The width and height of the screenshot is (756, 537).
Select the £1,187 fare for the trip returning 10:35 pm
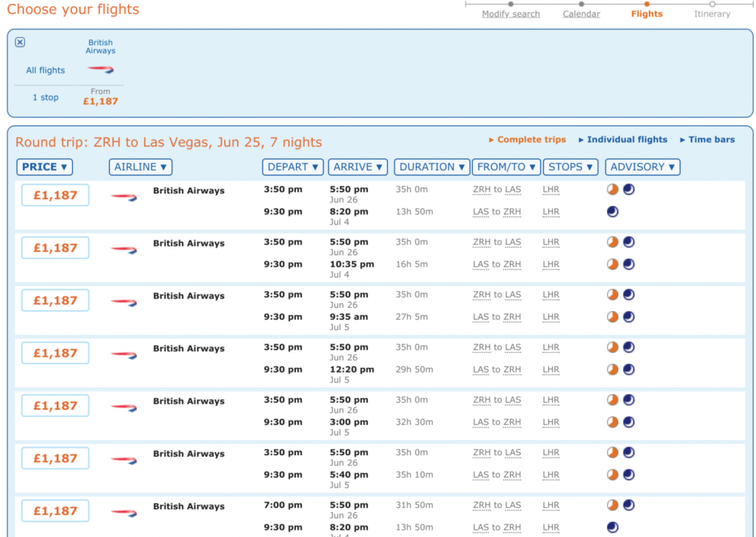[55, 247]
